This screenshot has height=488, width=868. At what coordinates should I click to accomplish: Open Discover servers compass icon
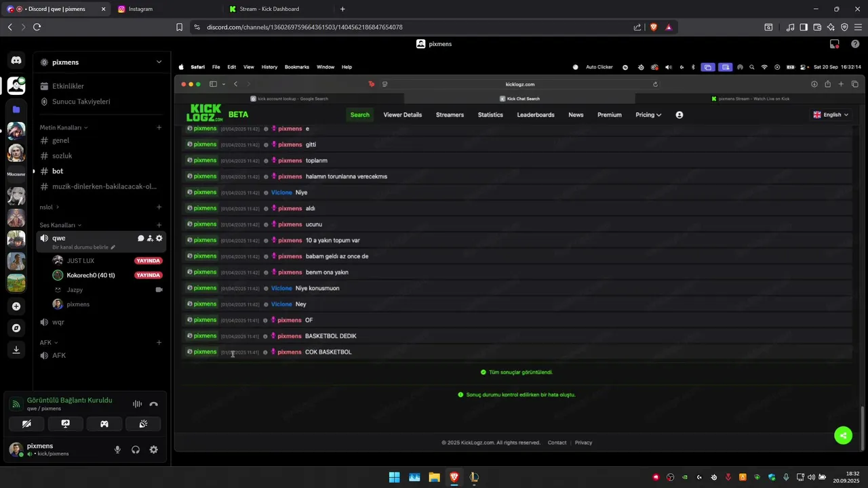tap(16, 328)
